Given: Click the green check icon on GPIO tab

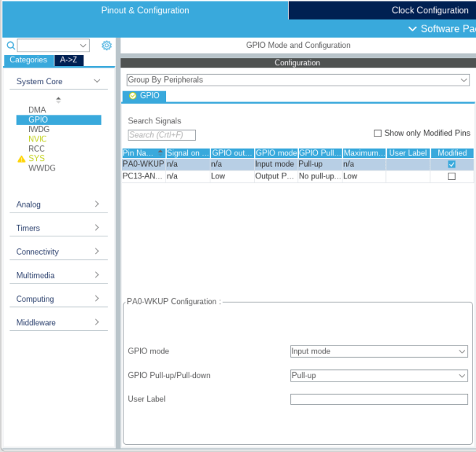Looking at the screenshot, I should point(132,96).
